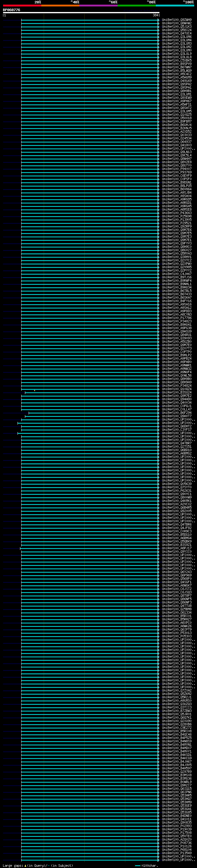197x868 pixels.
Task: Click the shortened UniRef100_B6F294 alignment bar
Action: [94, 413]
